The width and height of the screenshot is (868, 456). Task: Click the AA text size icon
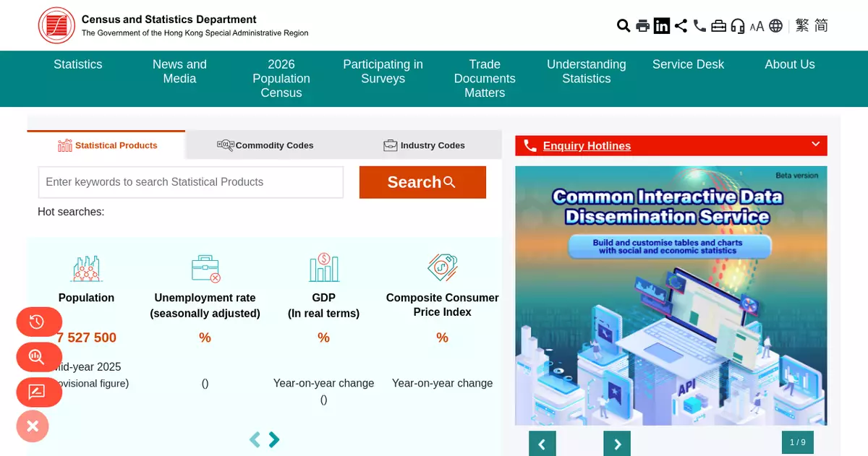(x=757, y=26)
